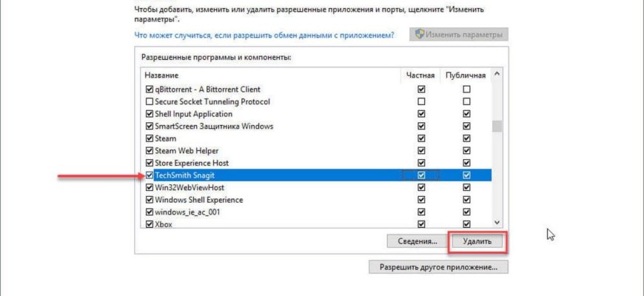Screen dimensions: 644x296
Task: Open Сведения... details button
Action: [417, 241]
